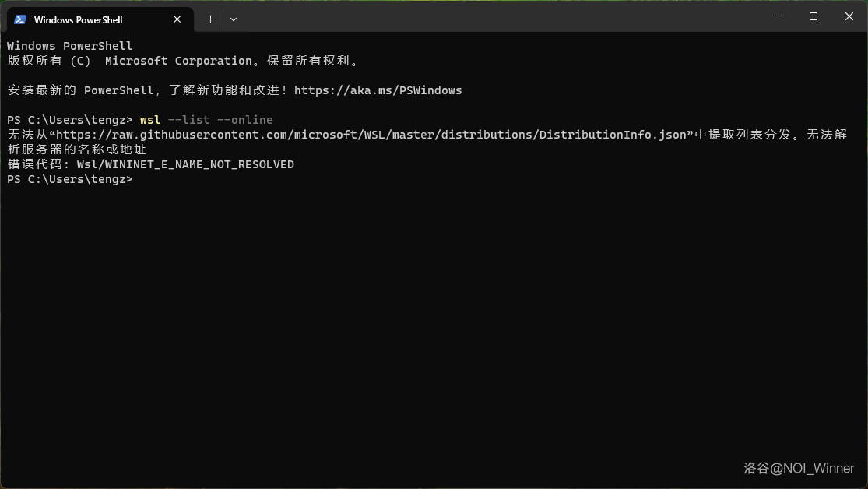Close the Windows Terminal window
This screenshot has height=489, width=868.
(849, 16)
